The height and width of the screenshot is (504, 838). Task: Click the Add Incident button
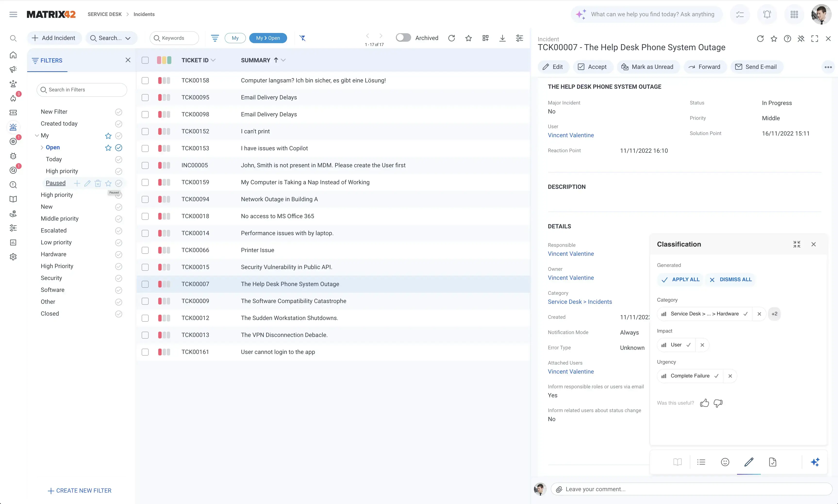(x=54, y=38)
